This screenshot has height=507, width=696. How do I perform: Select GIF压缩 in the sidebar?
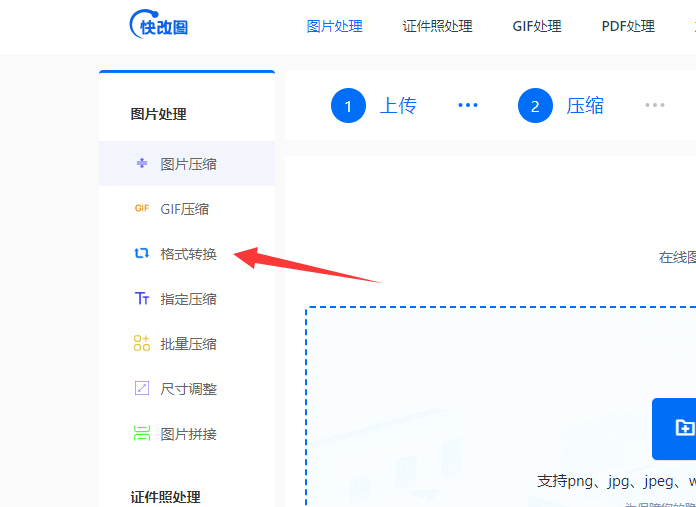pyautogui.click(x=187, y=209)
